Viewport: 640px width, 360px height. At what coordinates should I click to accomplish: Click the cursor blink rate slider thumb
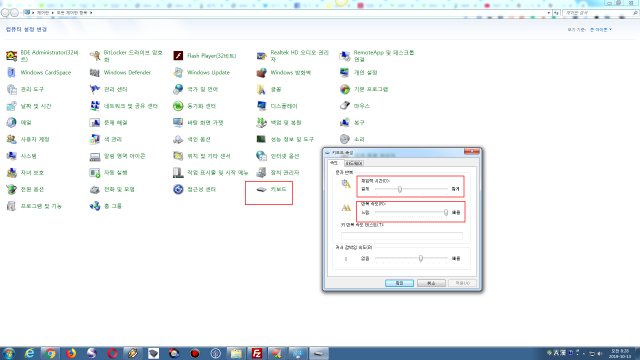[421, 258]
